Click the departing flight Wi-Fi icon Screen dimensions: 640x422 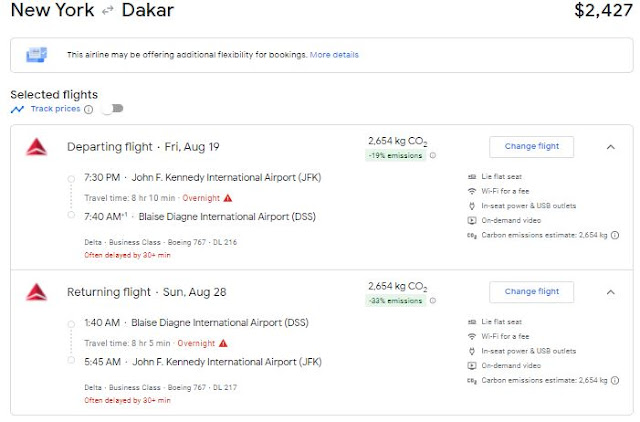471,191
